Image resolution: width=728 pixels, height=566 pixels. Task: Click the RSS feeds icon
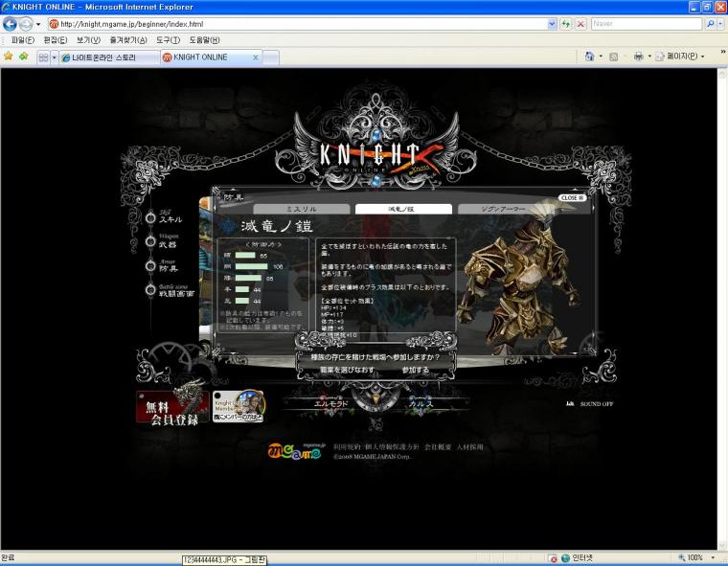point(614,57)
